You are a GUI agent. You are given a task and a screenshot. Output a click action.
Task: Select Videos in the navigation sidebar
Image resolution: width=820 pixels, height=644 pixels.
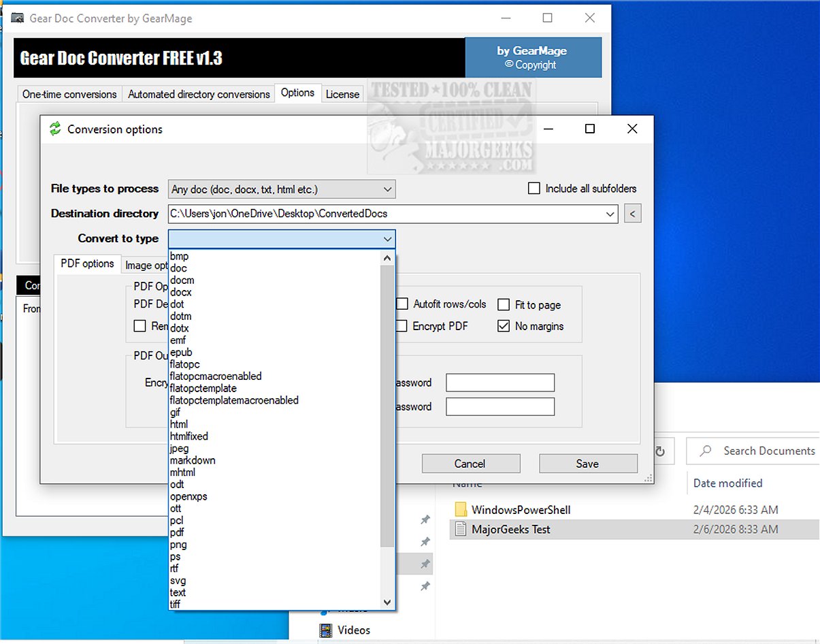(x=354, y=630)
